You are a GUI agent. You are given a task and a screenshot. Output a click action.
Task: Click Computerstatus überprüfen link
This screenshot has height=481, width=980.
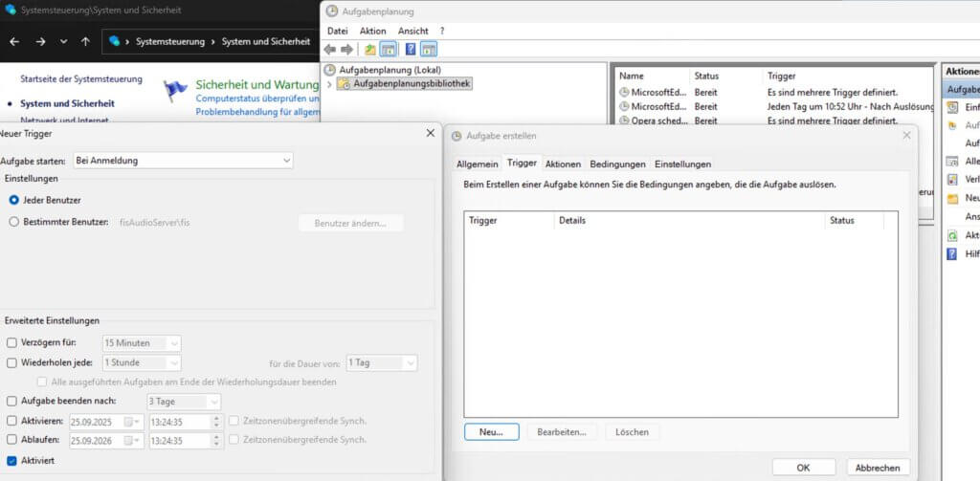pyautogui.click(x=257, y=98)
